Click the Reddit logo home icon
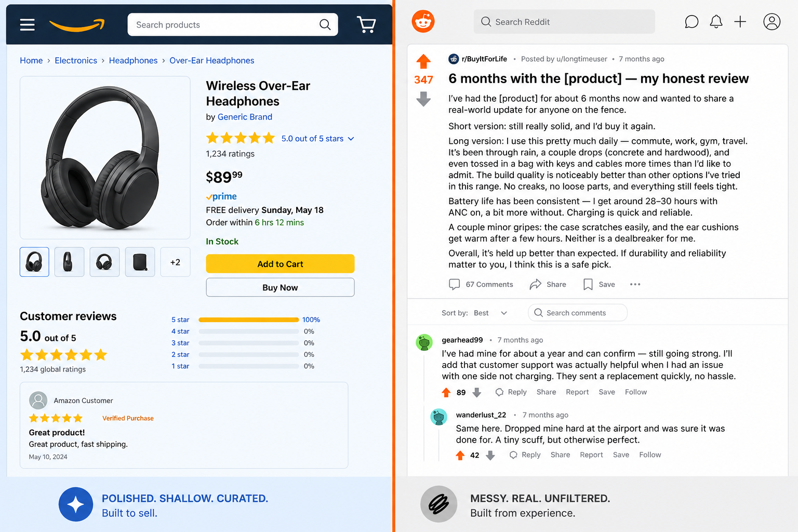Image resolution: width=798 pixels, height=532 pixels. (423, 22)
